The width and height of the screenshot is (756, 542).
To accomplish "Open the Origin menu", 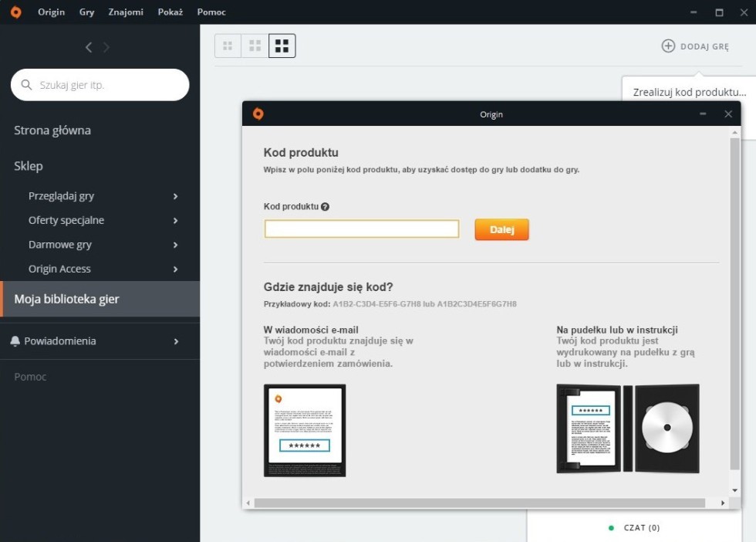I will pyautogui.click(x=51, y=12).
